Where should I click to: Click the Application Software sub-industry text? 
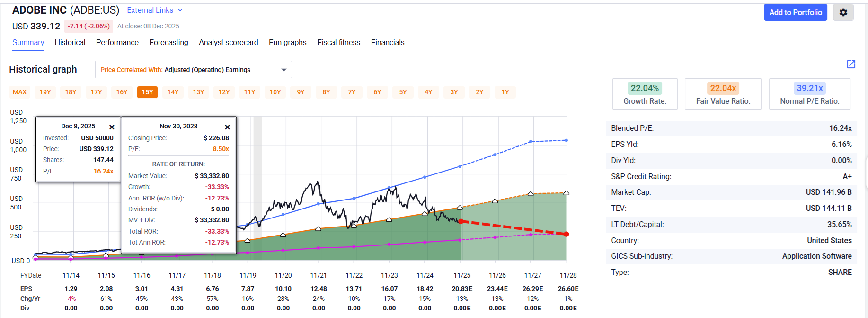817,256
